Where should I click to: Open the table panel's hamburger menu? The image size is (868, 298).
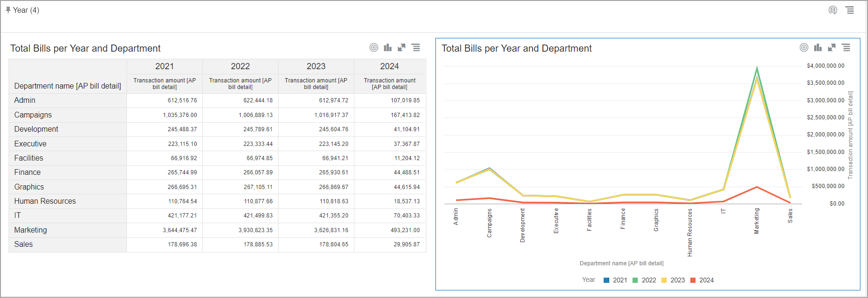[x=416, y=47]
